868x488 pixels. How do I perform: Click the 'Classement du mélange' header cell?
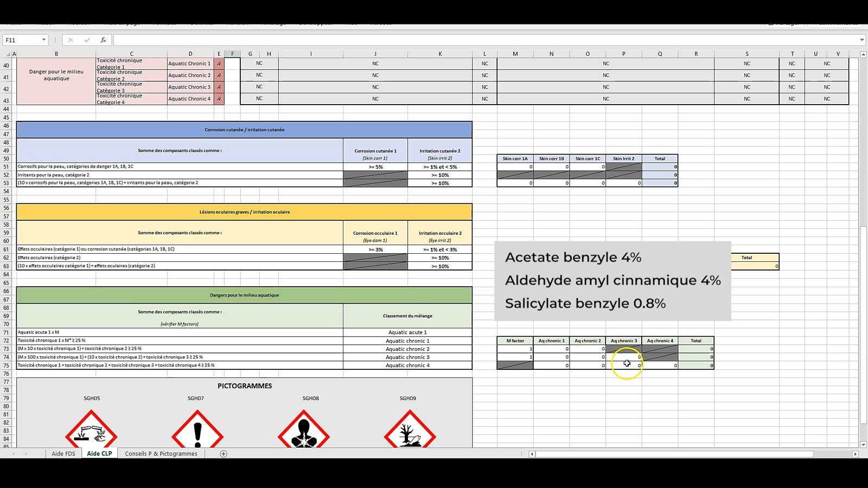[407, 316]
